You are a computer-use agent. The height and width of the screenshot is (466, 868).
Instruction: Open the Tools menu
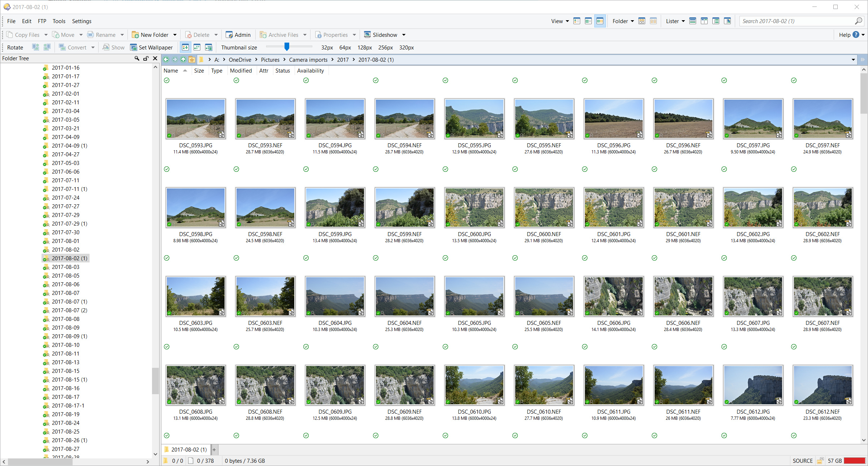pos(59,21)
